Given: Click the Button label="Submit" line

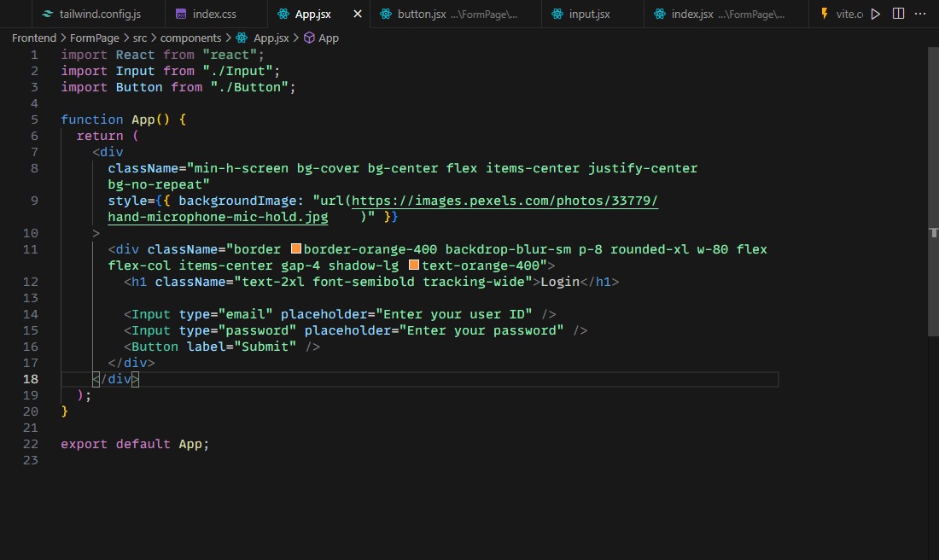Looking at the screenshot, I should [x=222, y=347].
